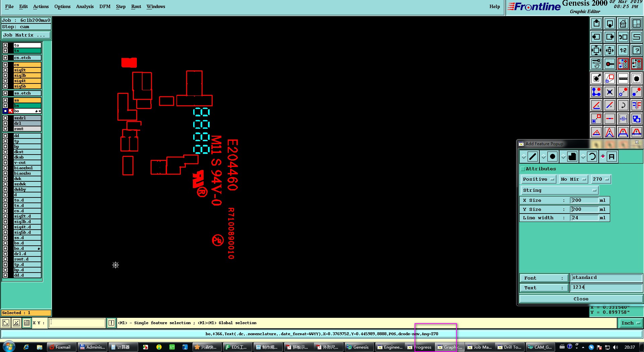Click the pan down arrow icon
Image resolution: width=644 pixels, height=352 pixels.
point(610,23)
